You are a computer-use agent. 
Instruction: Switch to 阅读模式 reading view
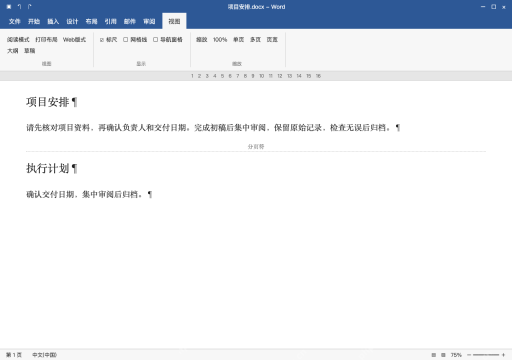18,40
